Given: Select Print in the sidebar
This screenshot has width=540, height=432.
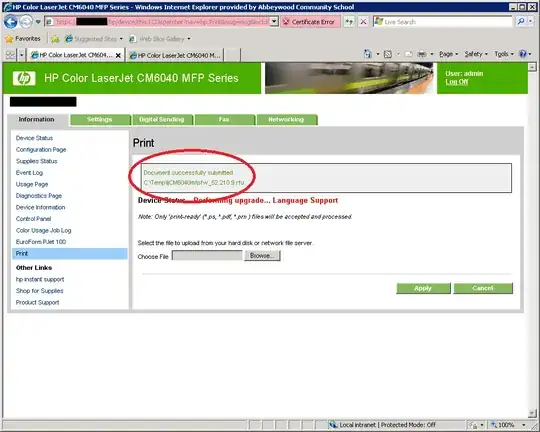Looking at the screenshot, I should (x=70, y=254).
